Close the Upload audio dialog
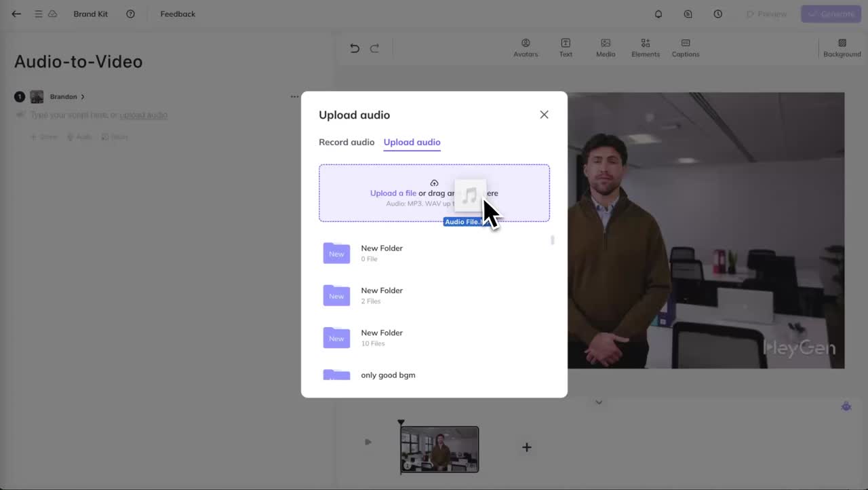This screenshot has height=490, width=868. (x=544, y=115)
